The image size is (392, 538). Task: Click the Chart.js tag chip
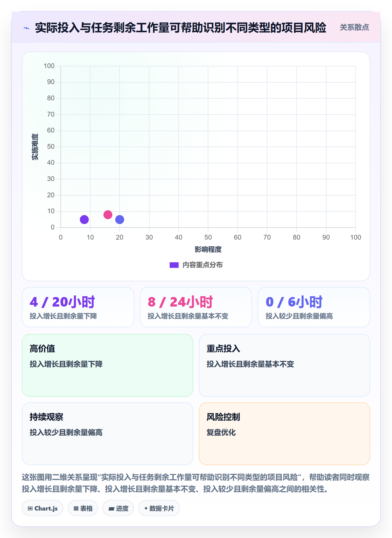pyautogui.click(x=43, y=508)
